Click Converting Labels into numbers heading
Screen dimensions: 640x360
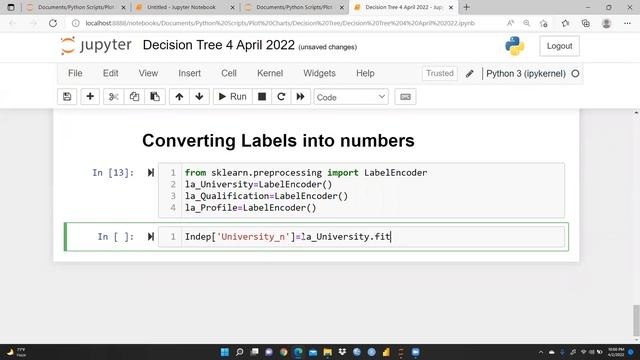pos(278,140)
